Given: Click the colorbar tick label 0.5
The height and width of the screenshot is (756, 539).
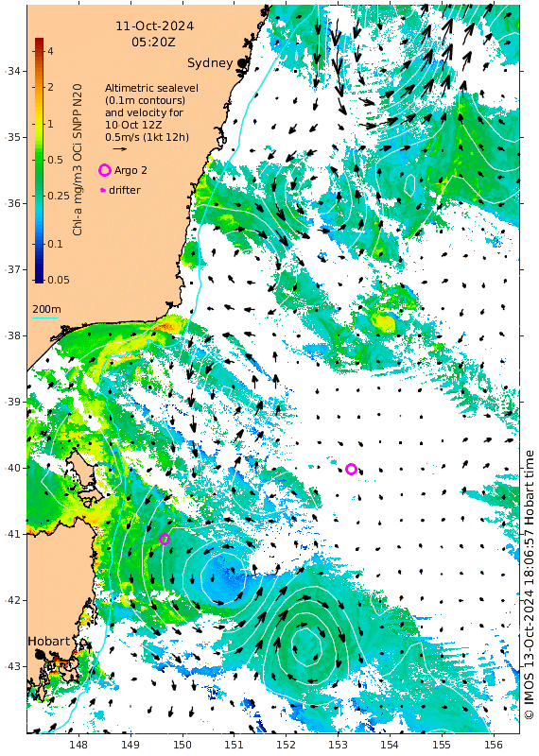Looking at the screenshot, I should 56,160.
